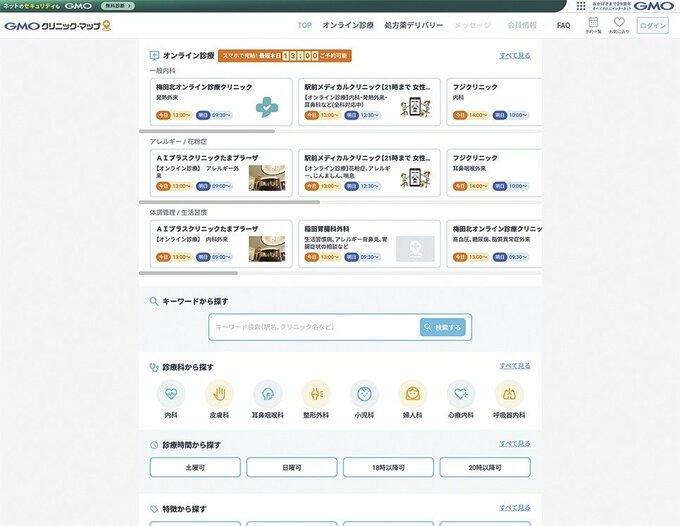The image size is (680, 526).
Task: Select 整形外科 department icon
Action: point(316,394)
